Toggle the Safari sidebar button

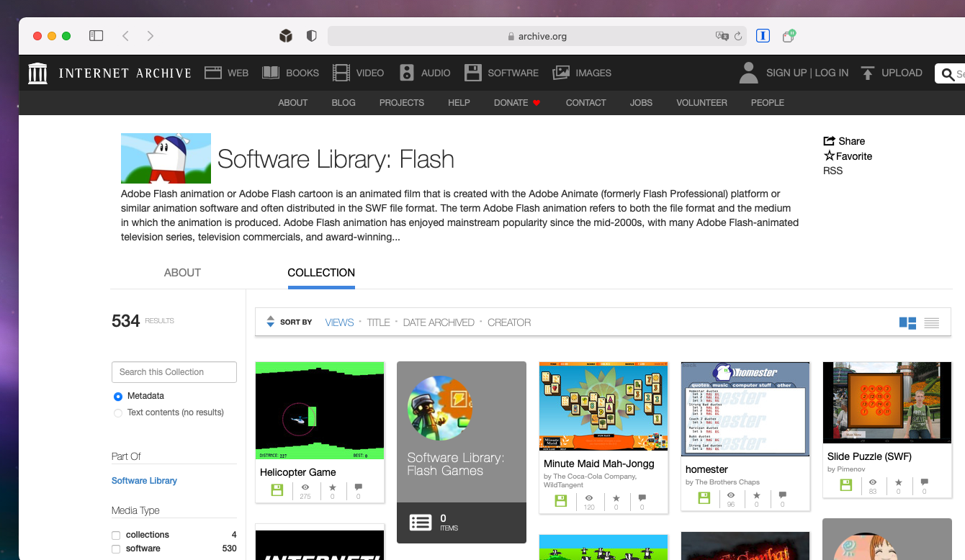coord(96,36)
